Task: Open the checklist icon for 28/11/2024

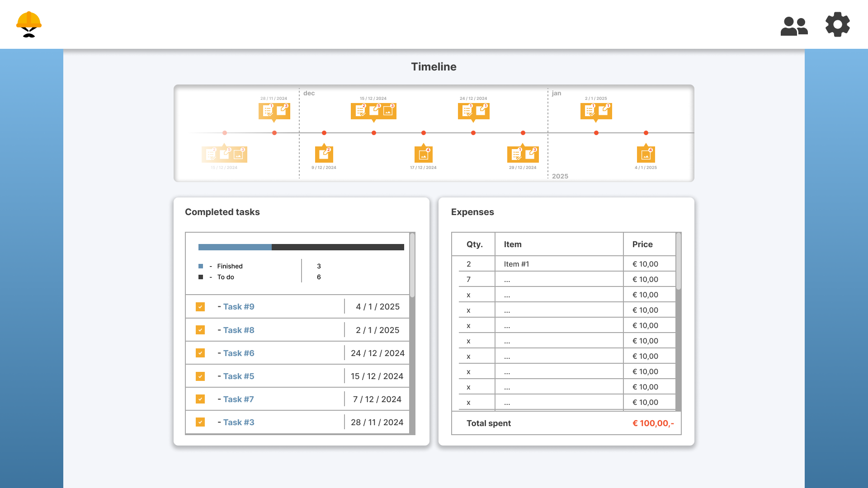Action: (x=268, y=111)
